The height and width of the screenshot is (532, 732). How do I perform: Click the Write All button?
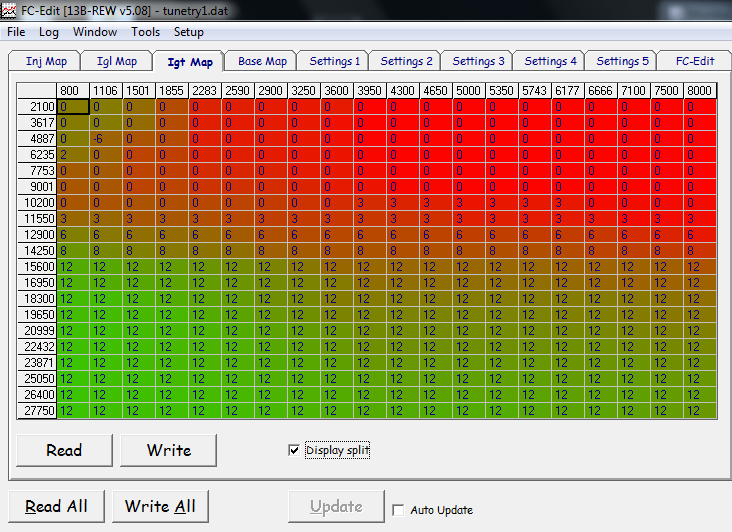[160, 506]
